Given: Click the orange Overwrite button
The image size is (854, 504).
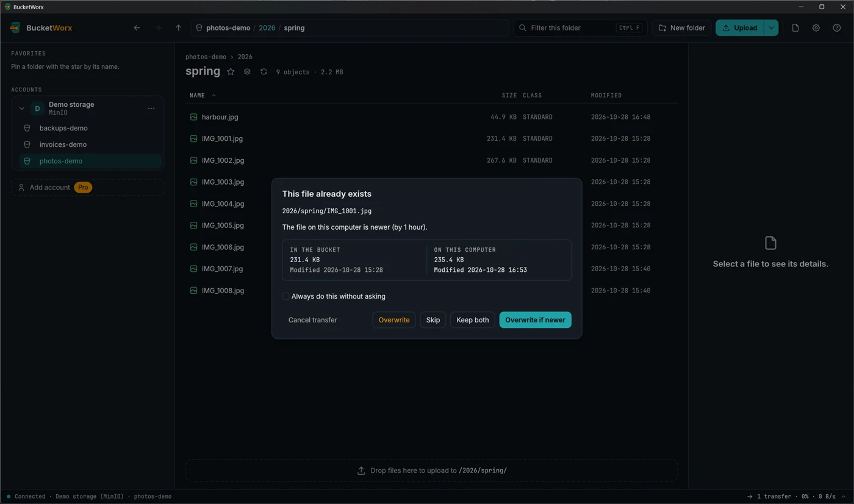Looking at the screenshot, I should pyautogui.click(x=394, y=320).
